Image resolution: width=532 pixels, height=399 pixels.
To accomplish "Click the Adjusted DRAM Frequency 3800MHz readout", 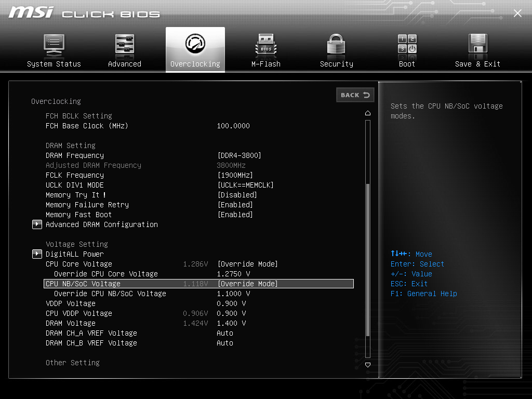I will pos(231,165).
